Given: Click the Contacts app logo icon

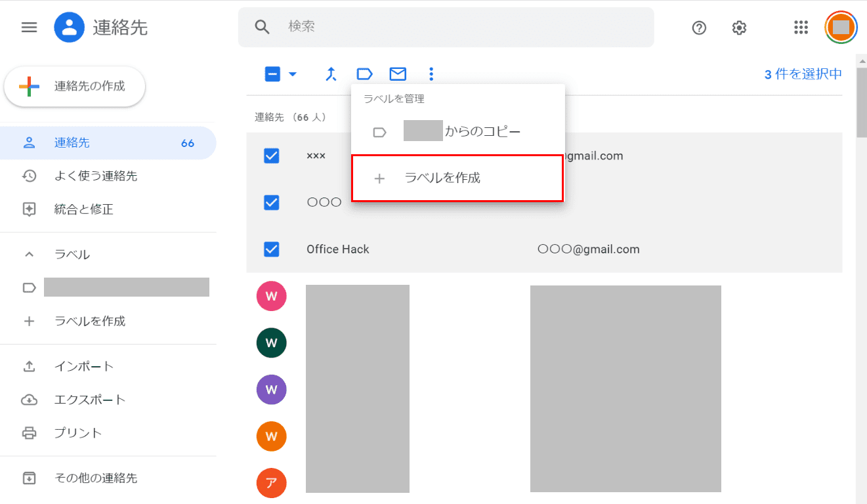Looking at the screenshot, I should point(69,27).
